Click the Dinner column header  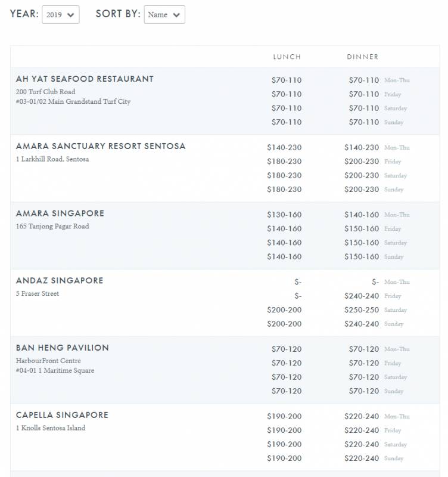(x=362, y=57)
